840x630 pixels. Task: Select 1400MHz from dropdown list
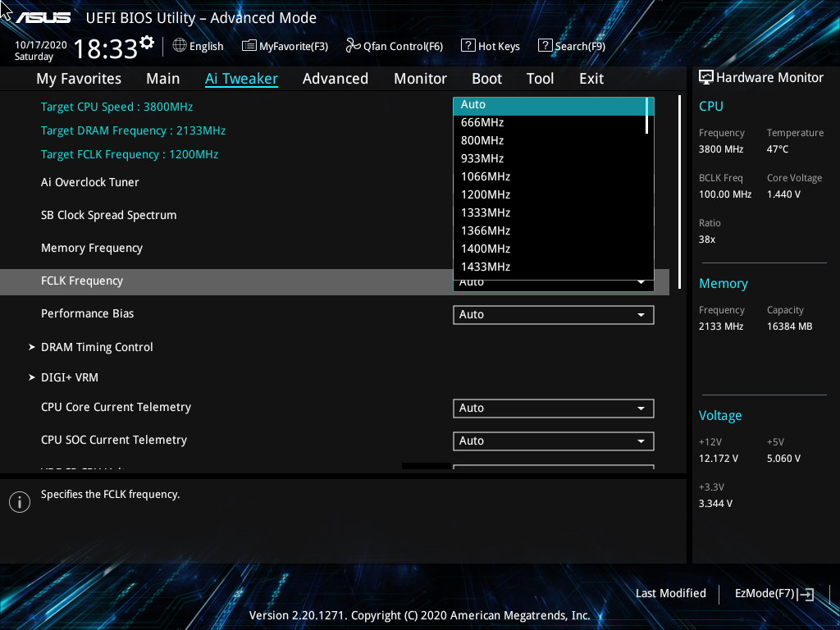click(x=550, y=249)
